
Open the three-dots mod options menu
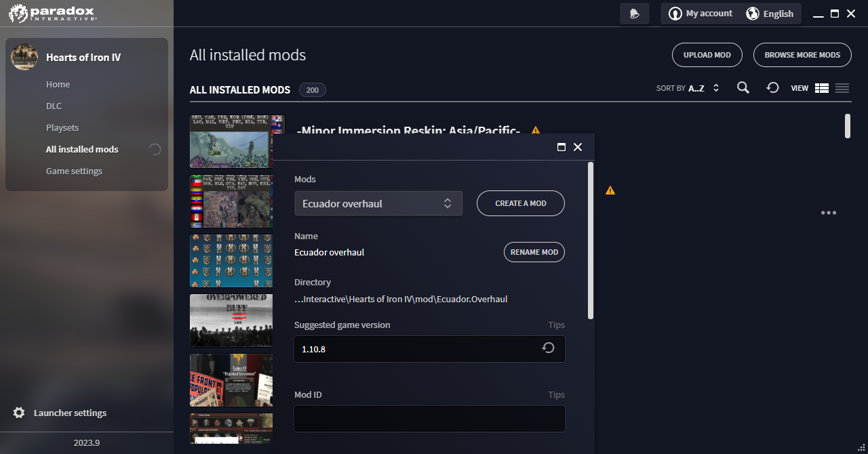(x=829, y=212)
